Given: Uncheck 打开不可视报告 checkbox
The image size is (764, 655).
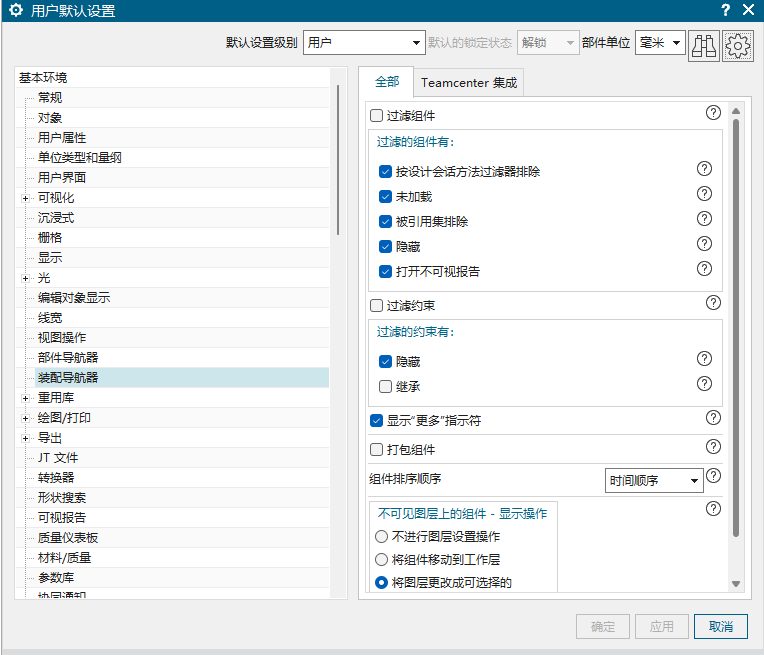Looking at the screenshot, I should click(x=385, y=271).
